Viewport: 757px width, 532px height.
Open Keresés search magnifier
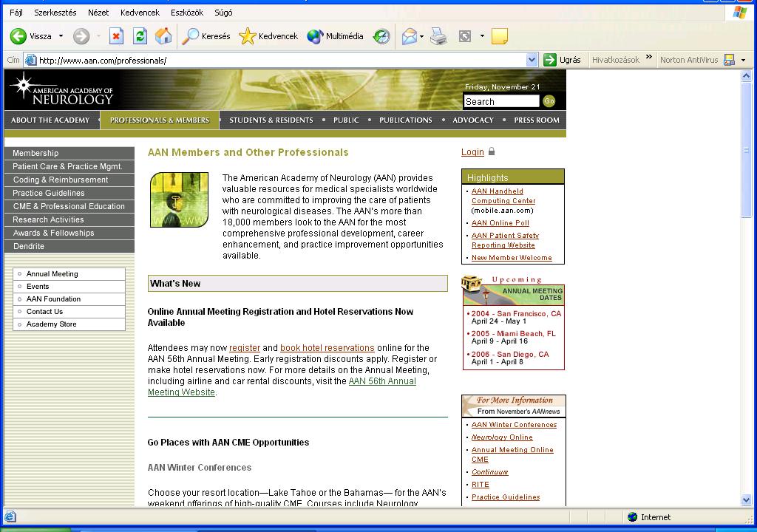tap(190, 36)
